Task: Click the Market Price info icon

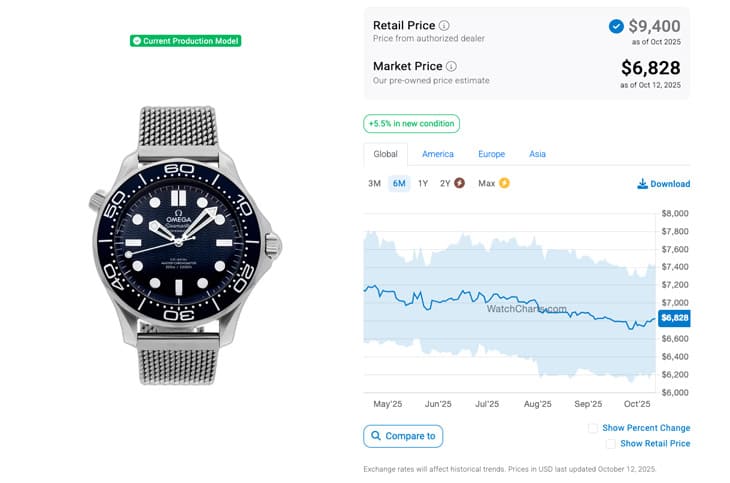Action: pyautogui.click(x=451, y=66)
